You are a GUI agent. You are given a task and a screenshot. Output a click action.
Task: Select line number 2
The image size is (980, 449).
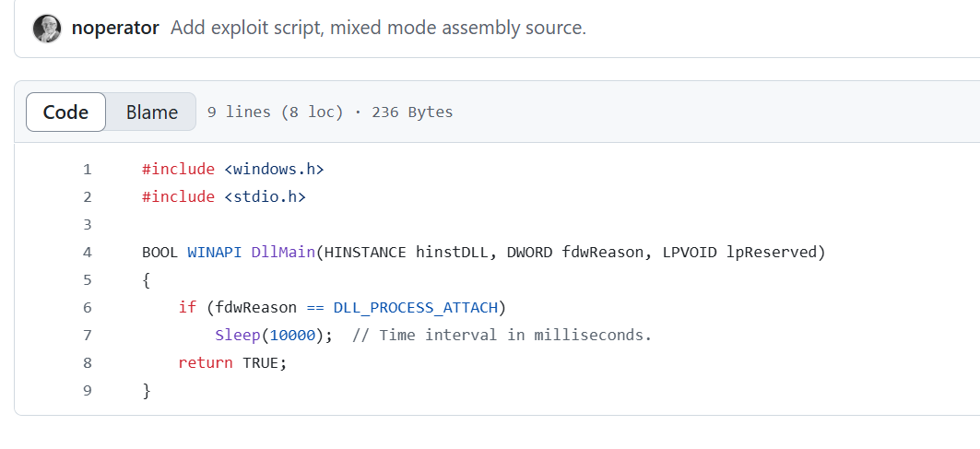tap(87, 197)
